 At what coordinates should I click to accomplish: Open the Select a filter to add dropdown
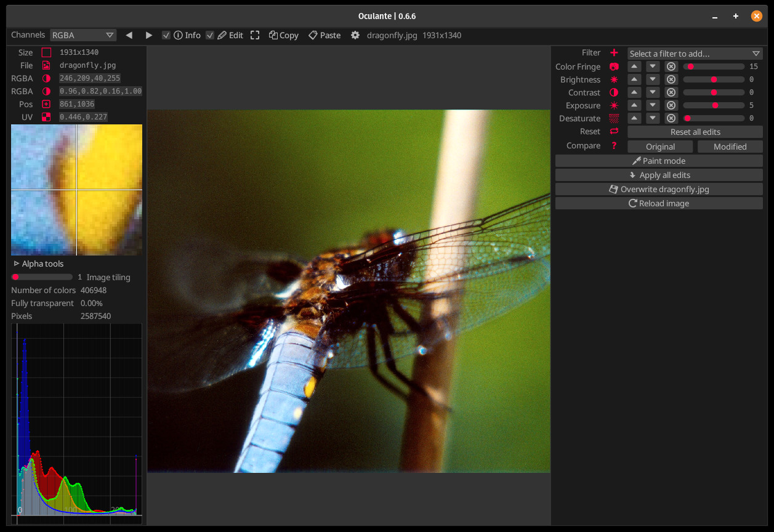click(695, 54)
